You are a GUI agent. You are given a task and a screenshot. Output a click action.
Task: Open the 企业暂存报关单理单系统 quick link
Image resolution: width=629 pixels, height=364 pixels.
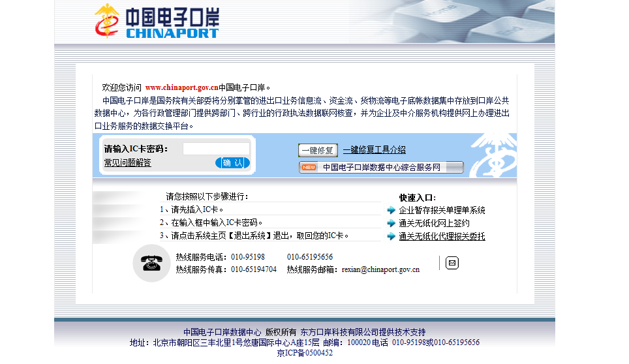(442, 210)
